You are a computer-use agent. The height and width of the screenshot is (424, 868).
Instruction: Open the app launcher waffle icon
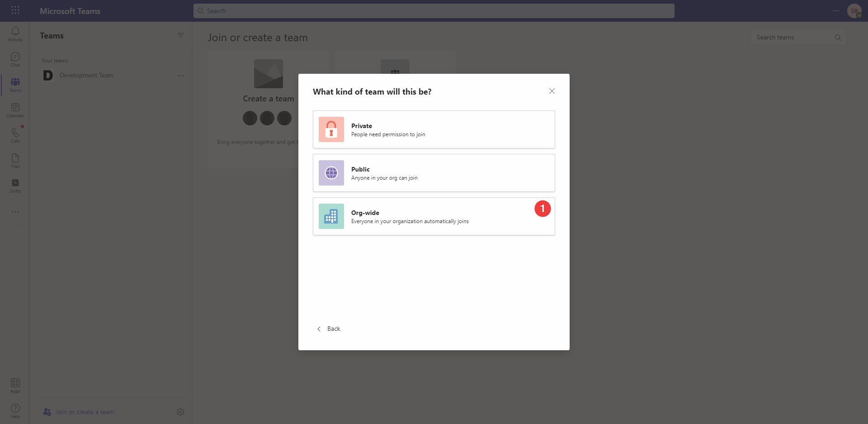15,10
